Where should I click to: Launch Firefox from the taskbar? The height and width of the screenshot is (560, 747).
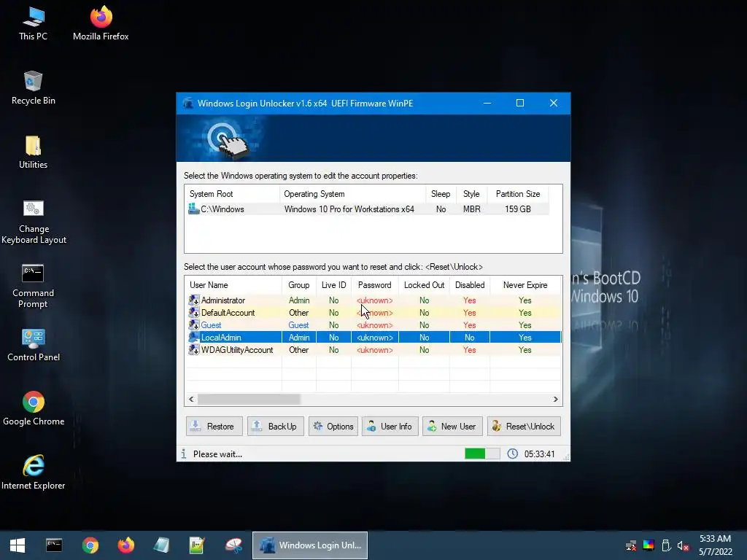[125, 545]
